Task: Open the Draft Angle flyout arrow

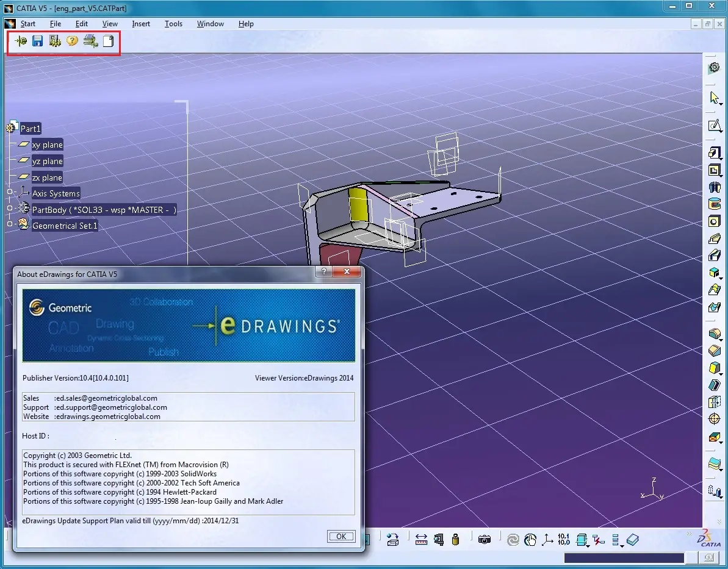Action: pyautogui.click(x=721, y=374)
